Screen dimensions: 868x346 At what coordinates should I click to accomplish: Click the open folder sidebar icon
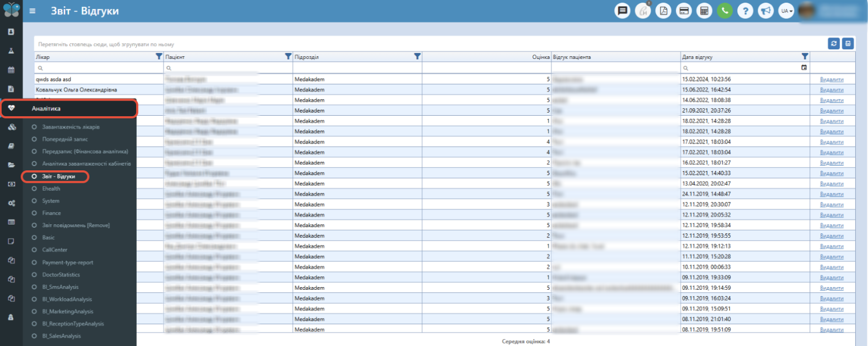tap(11, 165)
